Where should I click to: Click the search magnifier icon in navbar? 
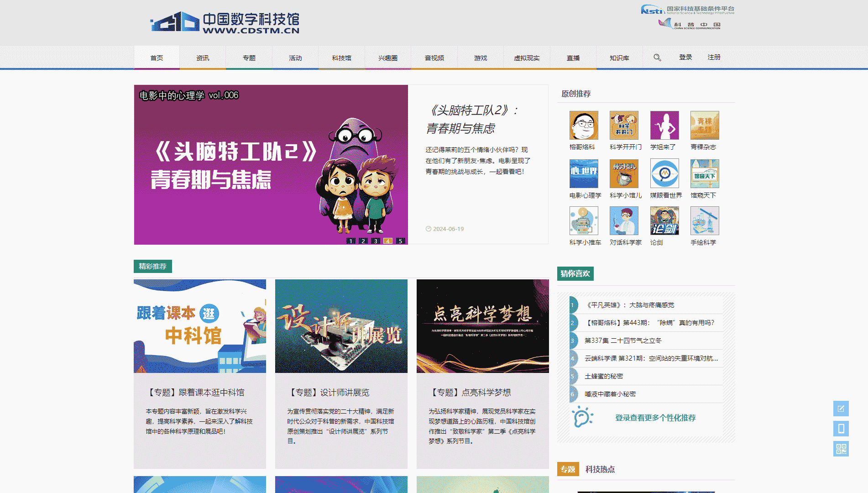coord(657,58)
